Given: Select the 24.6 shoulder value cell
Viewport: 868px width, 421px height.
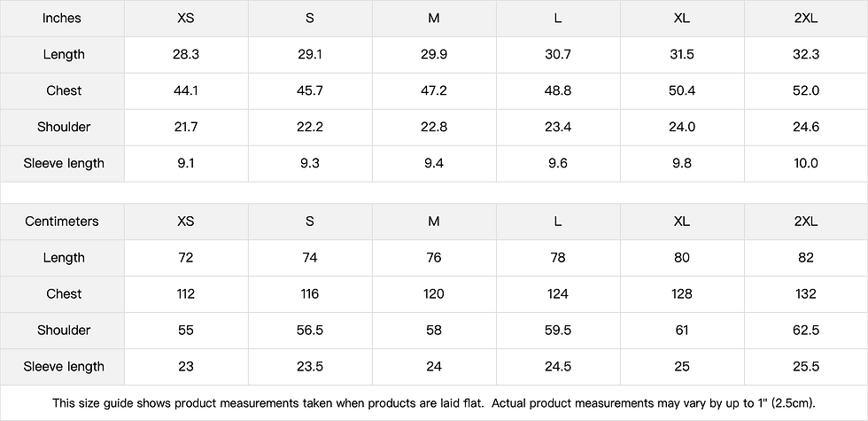Looking at the screenshot, I should 806,127.
